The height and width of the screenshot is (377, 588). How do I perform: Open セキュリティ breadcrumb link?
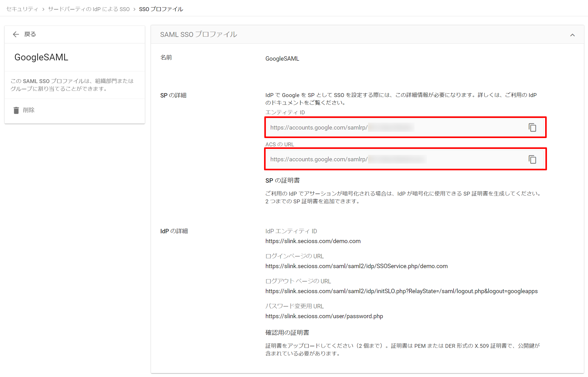(22, 9)
